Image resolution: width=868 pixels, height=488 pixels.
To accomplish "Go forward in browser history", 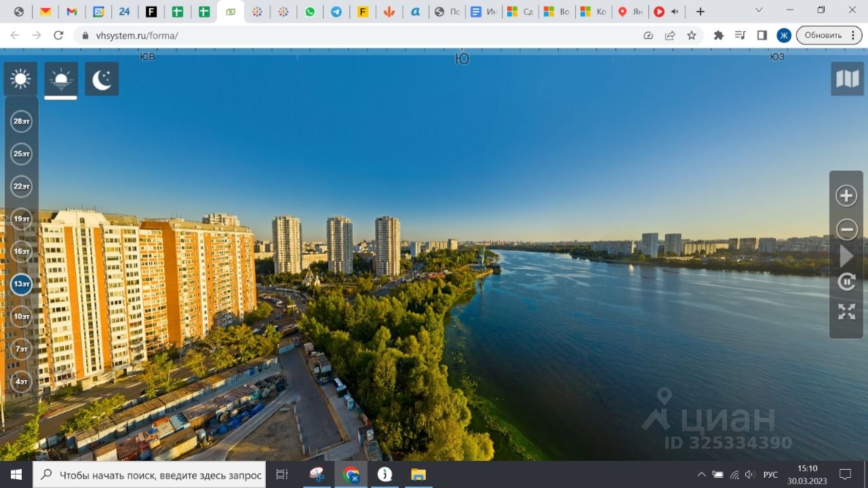I will click(37, 35).
